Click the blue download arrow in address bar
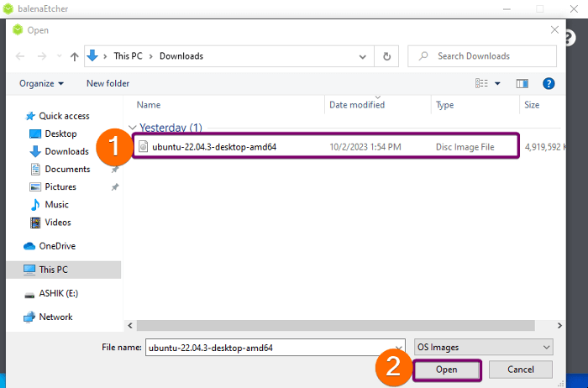Screen dimensions: 588x388 (92, 56)
